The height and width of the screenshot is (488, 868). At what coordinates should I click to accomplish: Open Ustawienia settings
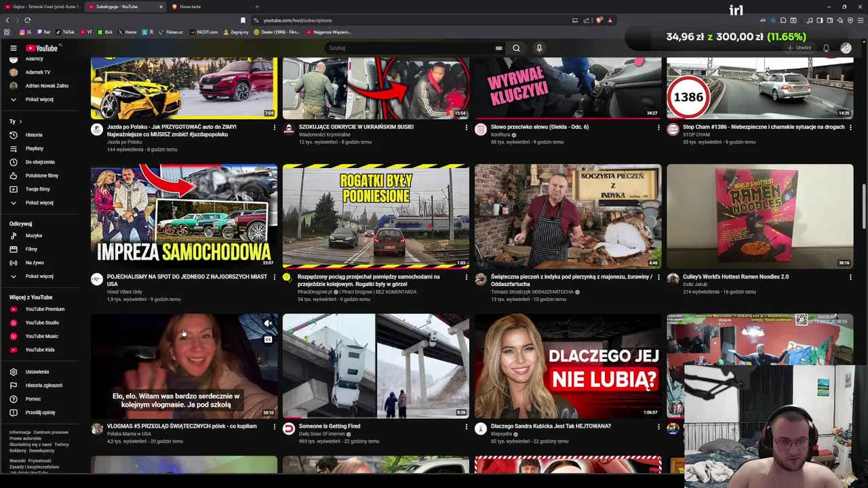tap(37, 372)
